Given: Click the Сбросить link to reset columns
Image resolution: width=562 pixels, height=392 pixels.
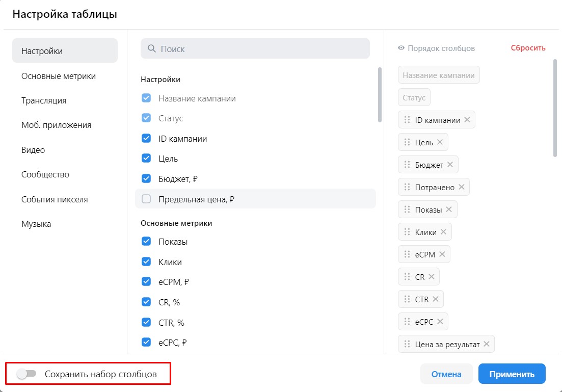Looking at the screenshot, I should click(528, 48).
